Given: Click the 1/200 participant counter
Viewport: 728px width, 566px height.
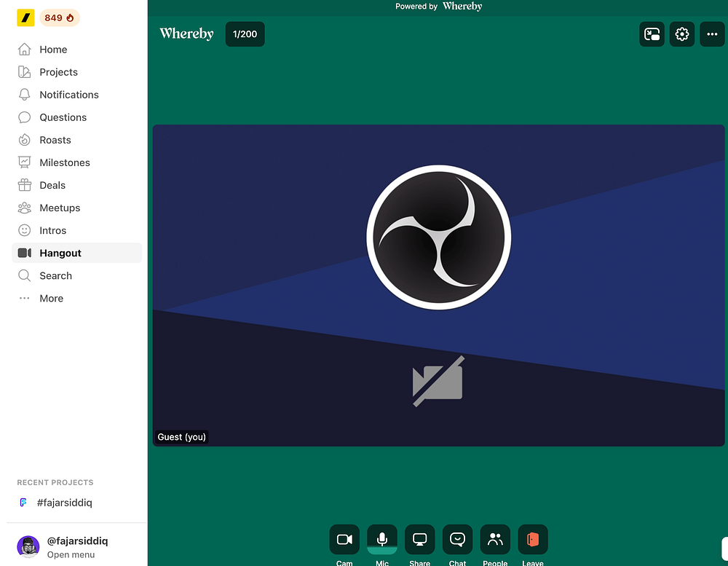Looking at the screenshot, I should (x=245, y=34).
